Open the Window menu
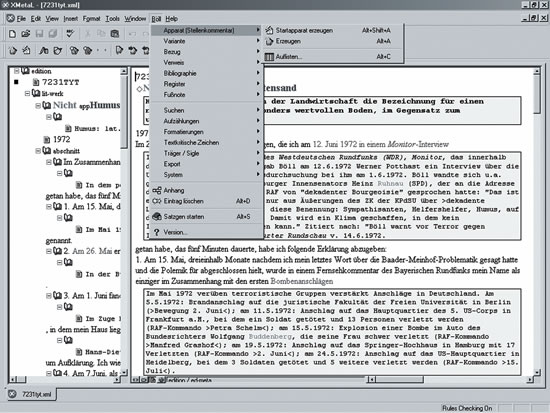The height and width of the screenshot is (413, 550). 135,19
